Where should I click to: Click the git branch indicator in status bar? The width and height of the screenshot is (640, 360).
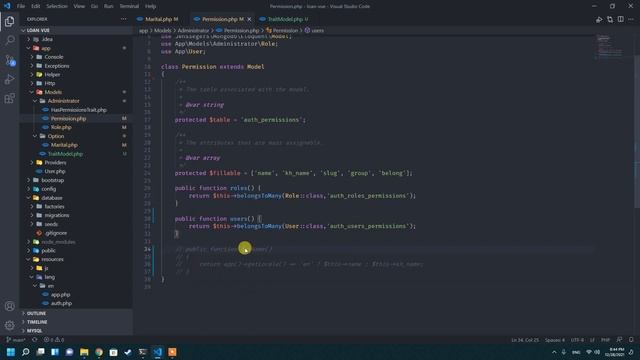[16, 340]
